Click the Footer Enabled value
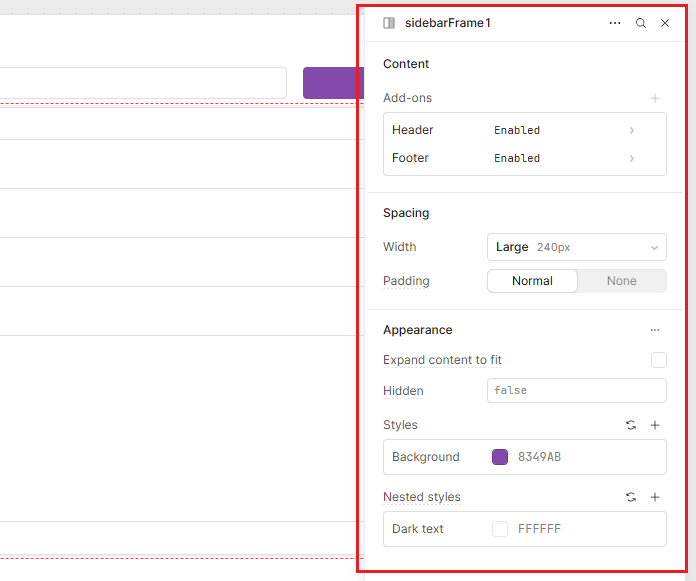This screenshot has width=696, height=581. coord(517,158)
